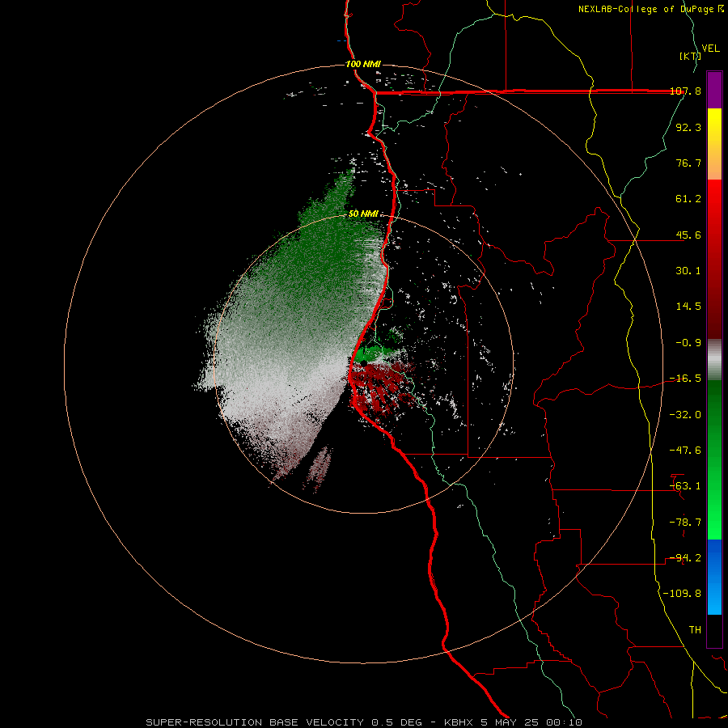
Task: Click the [KT] units label
Action: (x=690, y=56)
